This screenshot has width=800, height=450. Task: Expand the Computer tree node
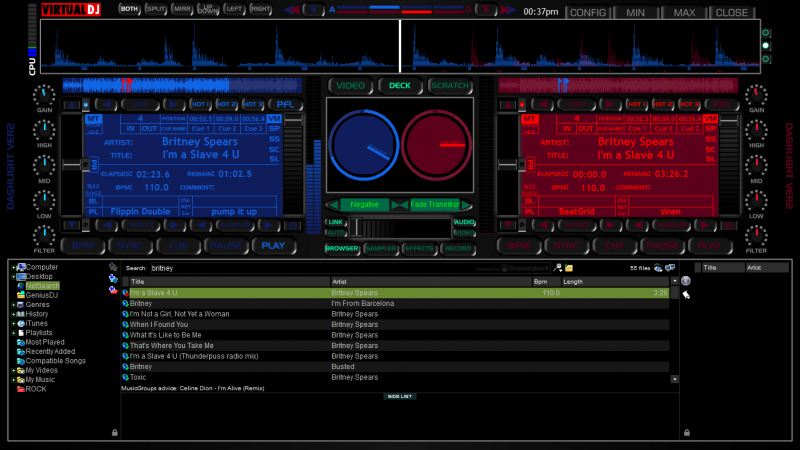[13, 267]
